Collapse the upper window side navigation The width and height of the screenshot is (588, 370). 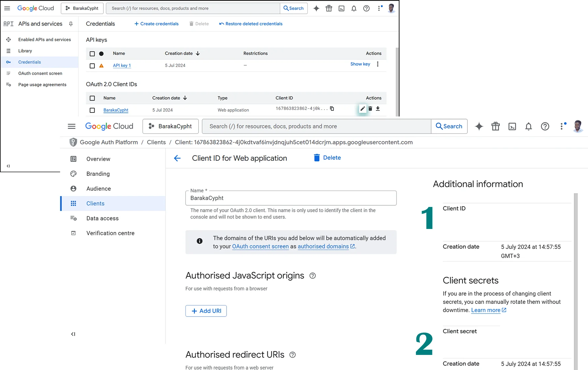click(x=8, y=166)
